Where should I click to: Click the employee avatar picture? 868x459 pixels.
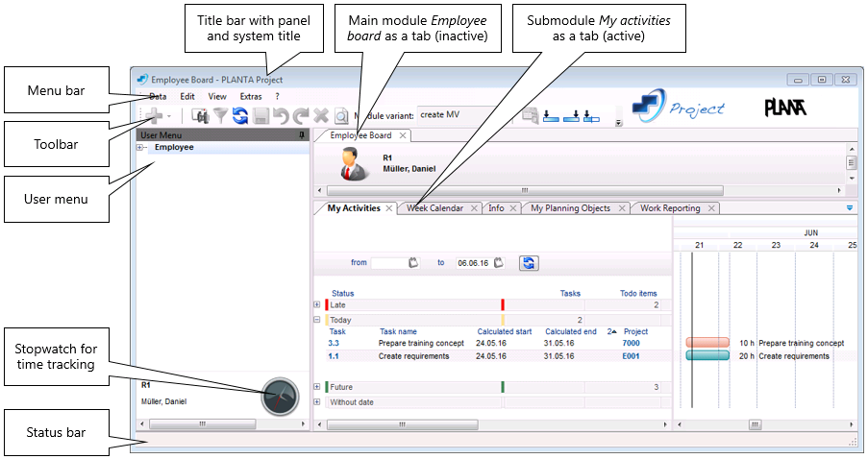pyautogui.click(x=355, y=164)
